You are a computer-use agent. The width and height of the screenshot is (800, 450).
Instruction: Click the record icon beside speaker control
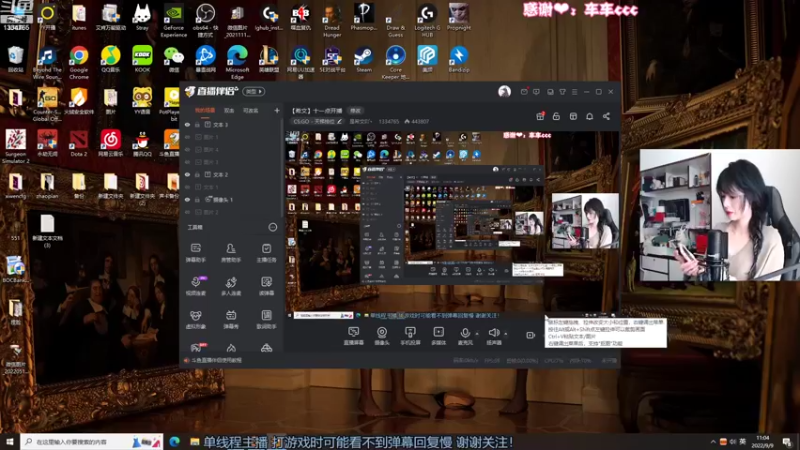[530, 335]
